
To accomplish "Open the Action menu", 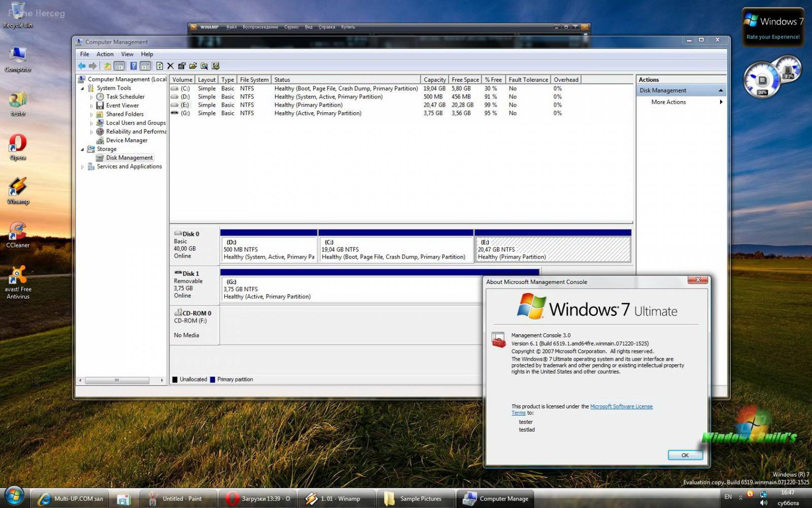I will (105, 54).
